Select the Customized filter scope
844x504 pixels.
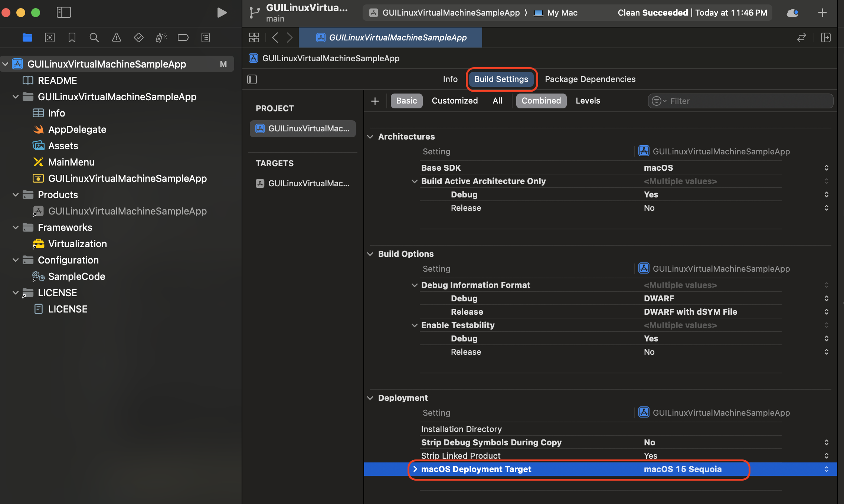pos(455,101)
